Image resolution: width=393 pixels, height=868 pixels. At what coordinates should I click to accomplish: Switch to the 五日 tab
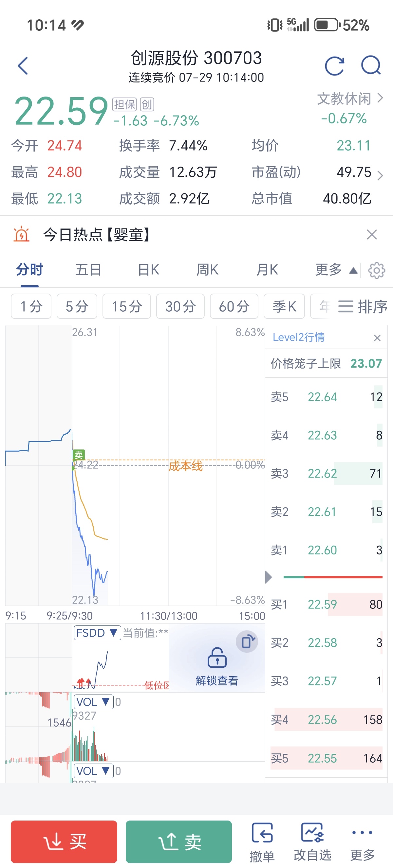(88, 270)
